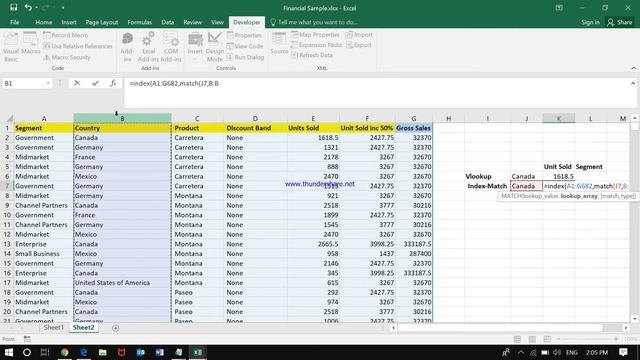Click XML Export

[x=359, y=45]
